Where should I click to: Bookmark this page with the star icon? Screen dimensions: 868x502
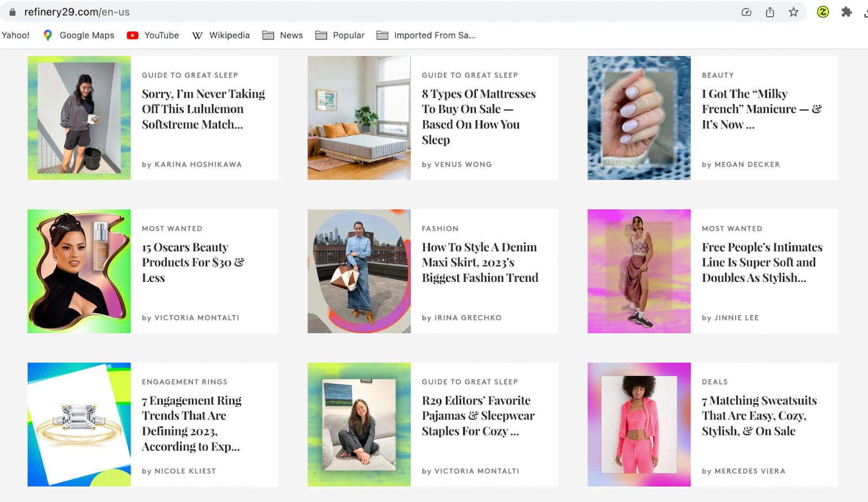pyautogui.click(x=793, y=12)
